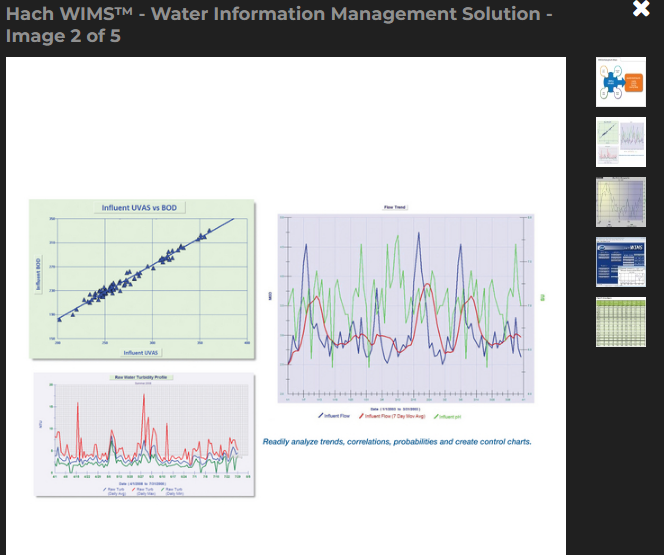Select the second thumbnail showing trend charts
This screenshot has height=555, width=664.
tap(621, 142)
